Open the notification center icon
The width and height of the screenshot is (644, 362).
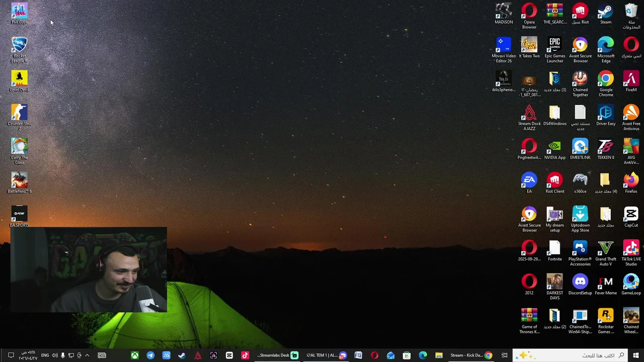click(11, 355)
